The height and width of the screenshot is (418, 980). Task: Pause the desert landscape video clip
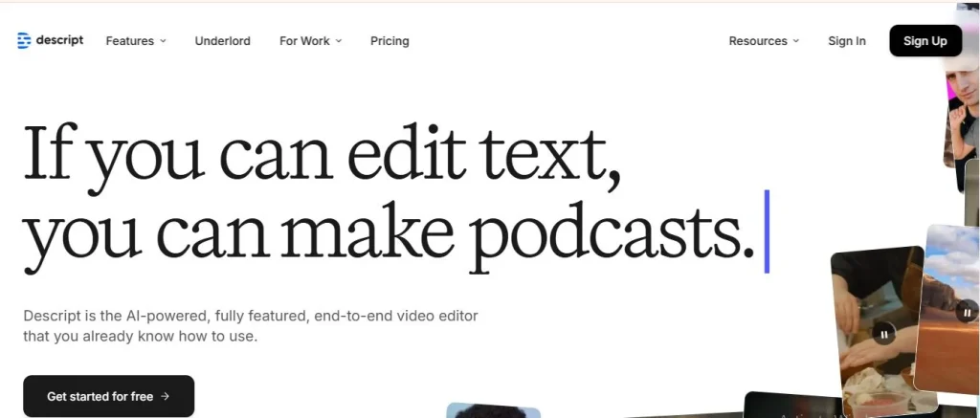[x=967, y=313]
